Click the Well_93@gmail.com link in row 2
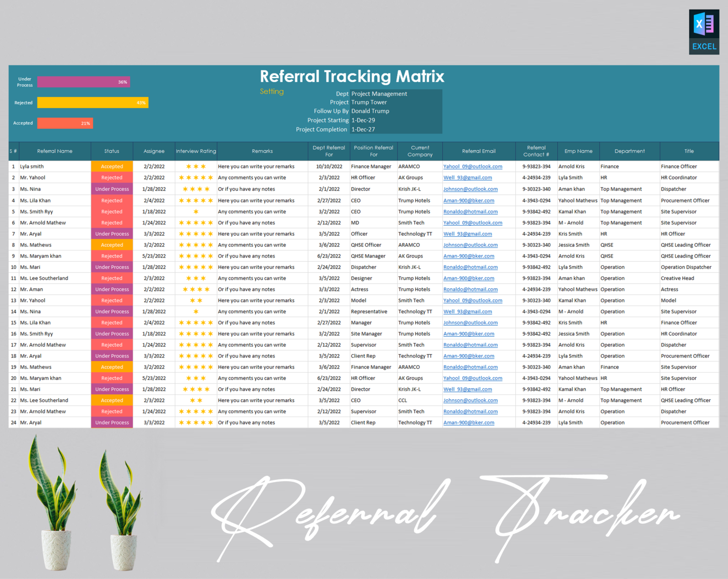728x579 pixels. (466, 177)
